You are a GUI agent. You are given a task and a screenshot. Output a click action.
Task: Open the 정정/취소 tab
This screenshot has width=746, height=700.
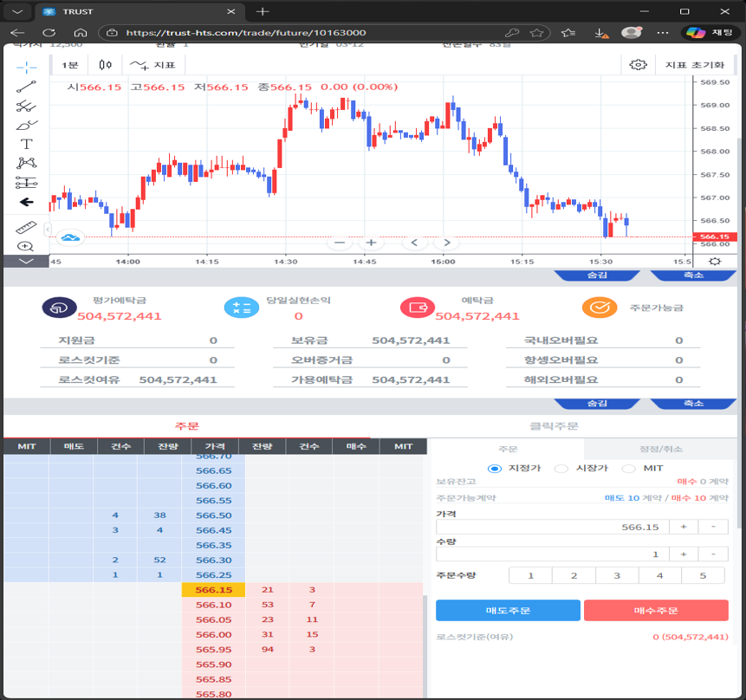point(660,449)
